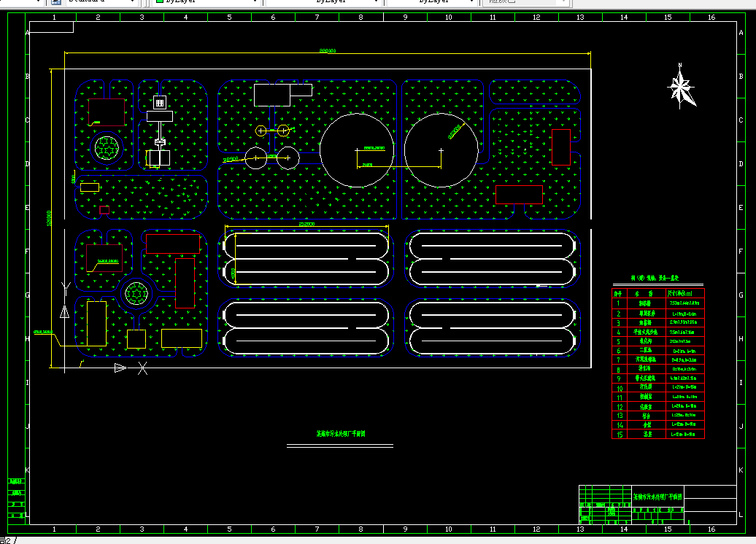This screenshot has width=756, height=544.
Task: Click zone number 16 on top border
Action: point(711,18)
